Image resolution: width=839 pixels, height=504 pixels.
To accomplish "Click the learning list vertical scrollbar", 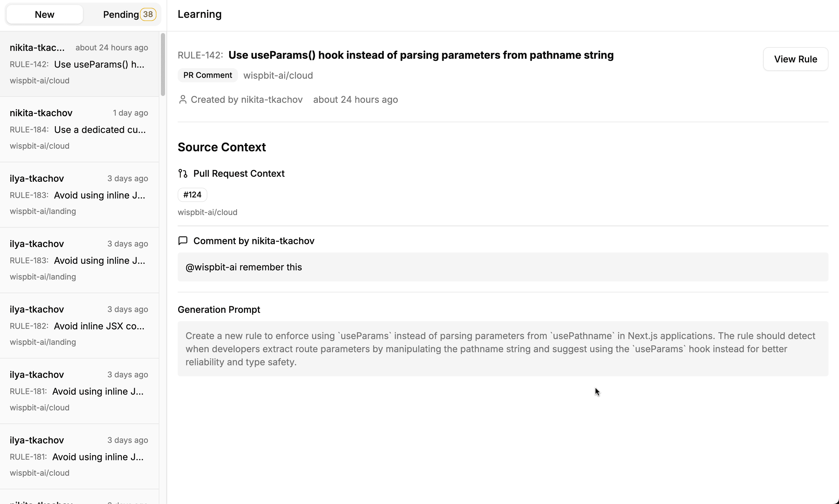I will (163, 65).
